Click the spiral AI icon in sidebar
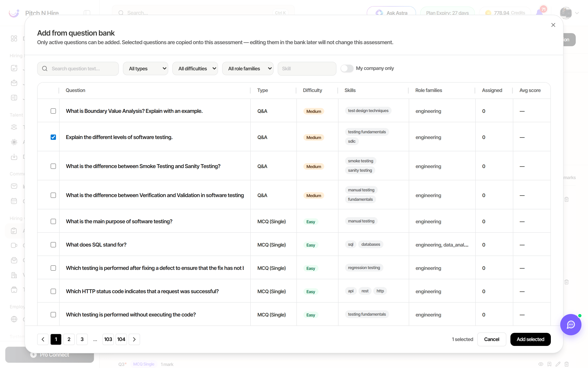The image size is (588, 368). click(14, 142)
